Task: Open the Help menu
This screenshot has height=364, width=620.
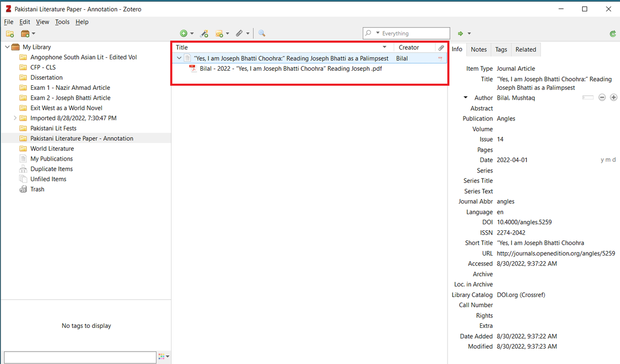Action: click(x=82, y=22)
